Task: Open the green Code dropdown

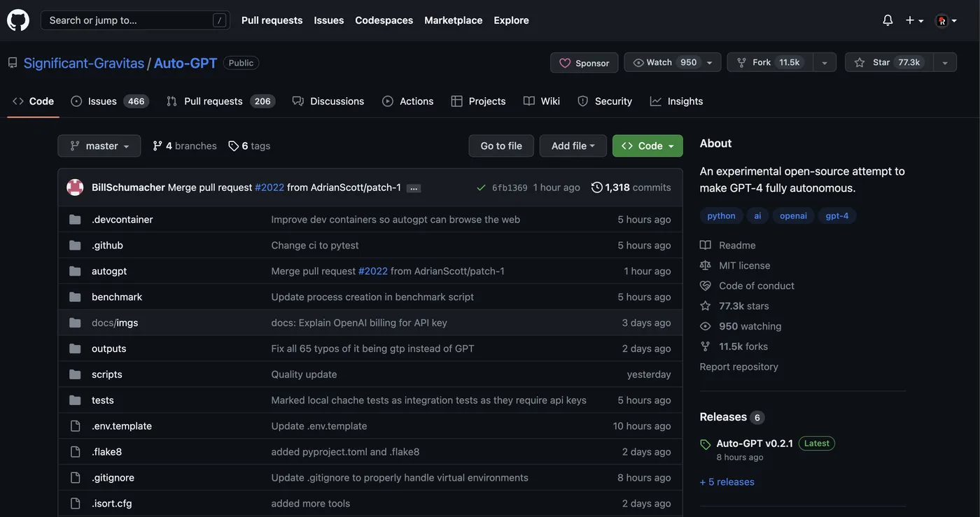Action: point(647,146)
